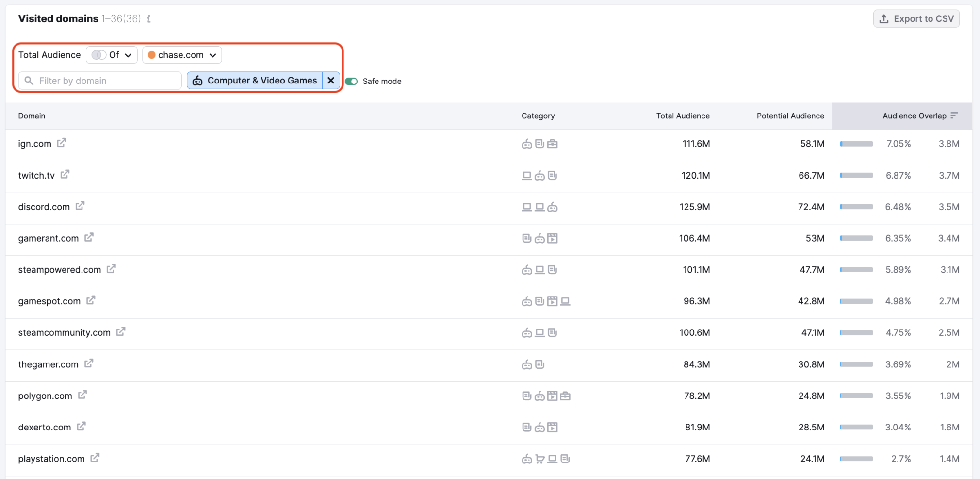Click the 24.8M potential audience value
The height and width of the screenshot is (479, 980).
(x=811, y=396)
